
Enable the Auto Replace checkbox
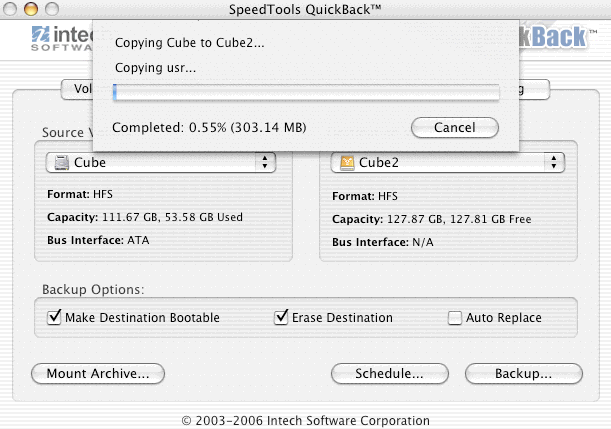pos(455,318)
